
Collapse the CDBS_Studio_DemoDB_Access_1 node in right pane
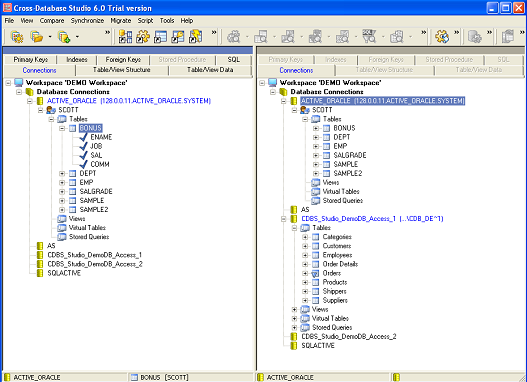284,219
